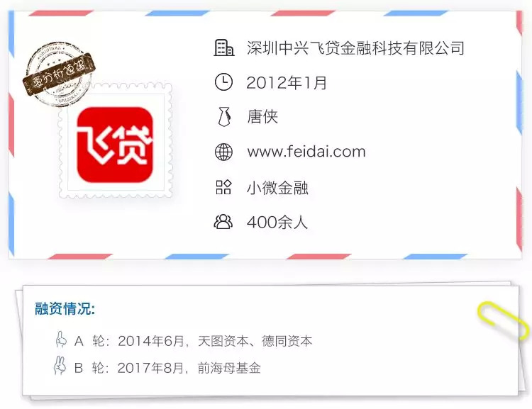532x409 pixels.
Task: Click the brown 爱分析 round stamp
Action: 59,74
